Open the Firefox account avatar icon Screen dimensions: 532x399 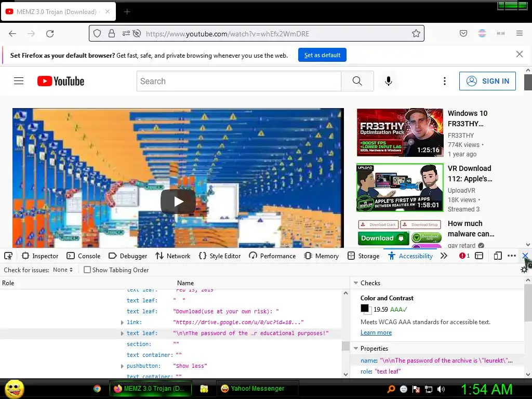coord(482,33)
